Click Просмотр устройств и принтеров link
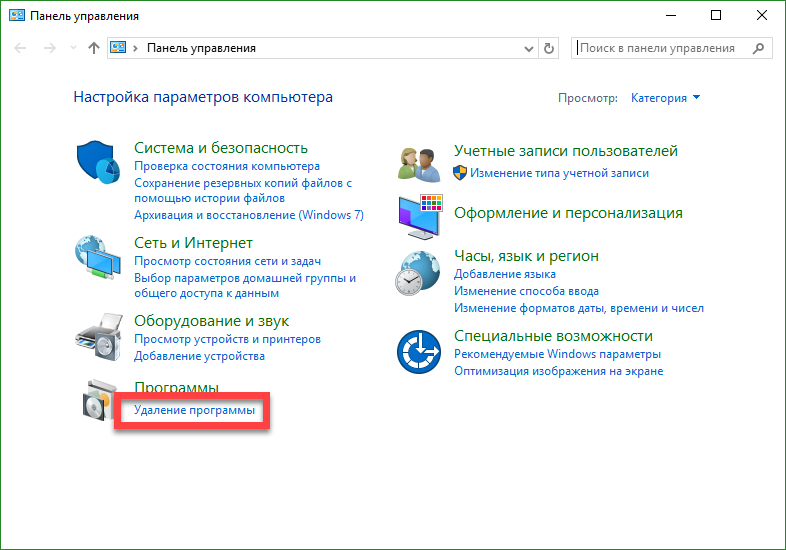Screen dimensions: 786x550 pyautogui.click(x=227, y=340)
